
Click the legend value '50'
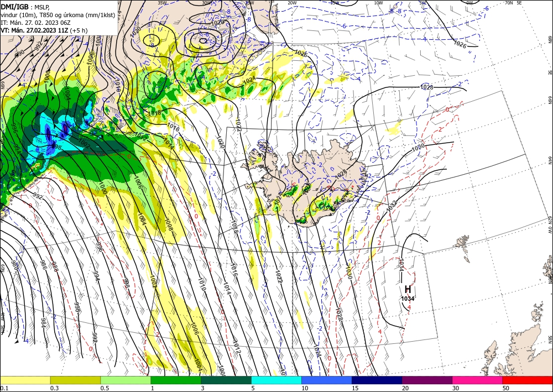pyautogui.click(x=506, y=388)
